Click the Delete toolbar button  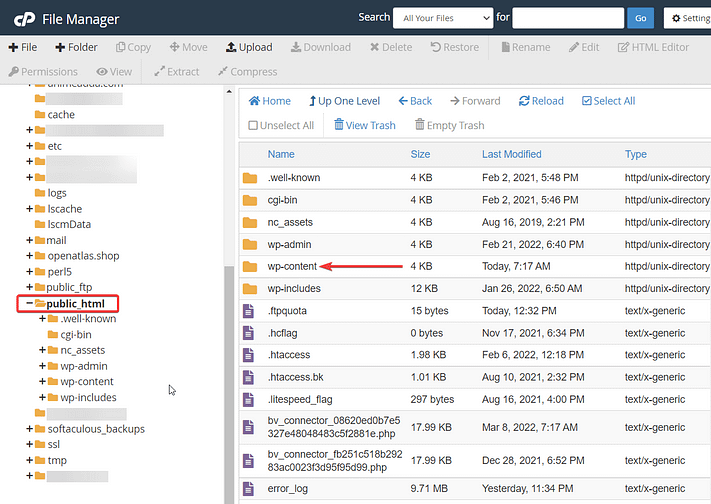(391, 47)
